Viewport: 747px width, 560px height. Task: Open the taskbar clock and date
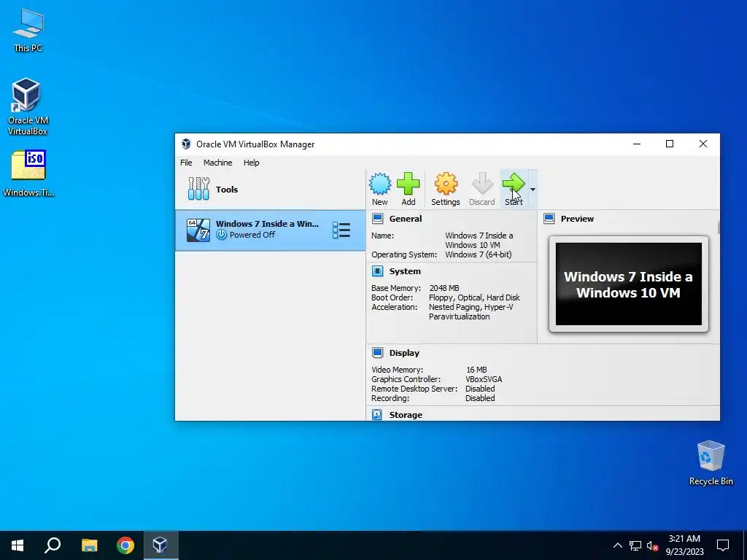click(684, 545)
